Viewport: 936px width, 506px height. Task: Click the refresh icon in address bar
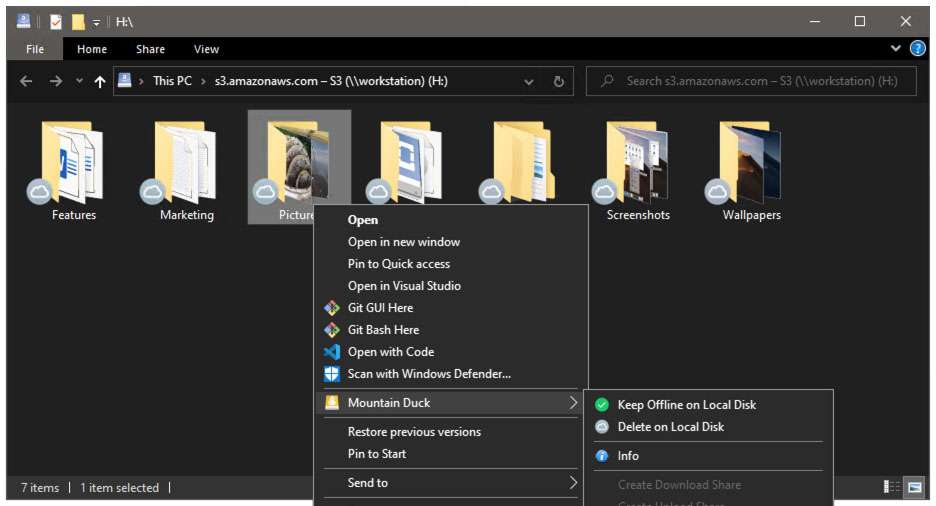click(x=558, y=82)
